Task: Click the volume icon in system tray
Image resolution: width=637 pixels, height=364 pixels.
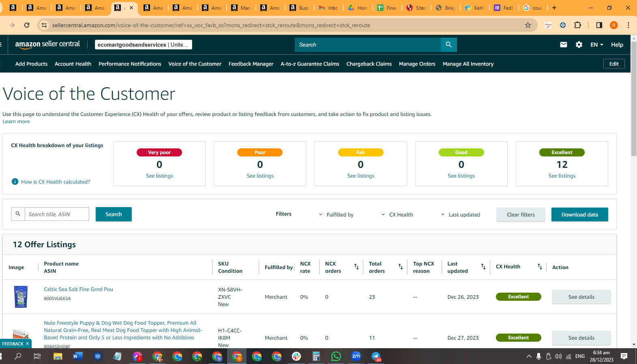Action: click(x=558, y=356)
